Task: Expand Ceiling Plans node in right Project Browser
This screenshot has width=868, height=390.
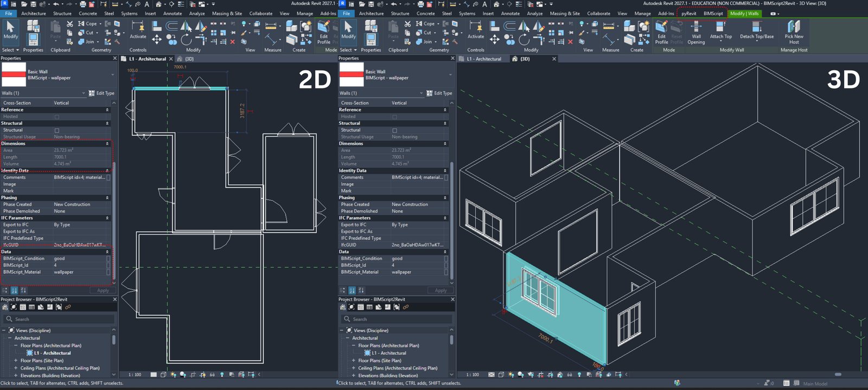Action: click(353, 368)
